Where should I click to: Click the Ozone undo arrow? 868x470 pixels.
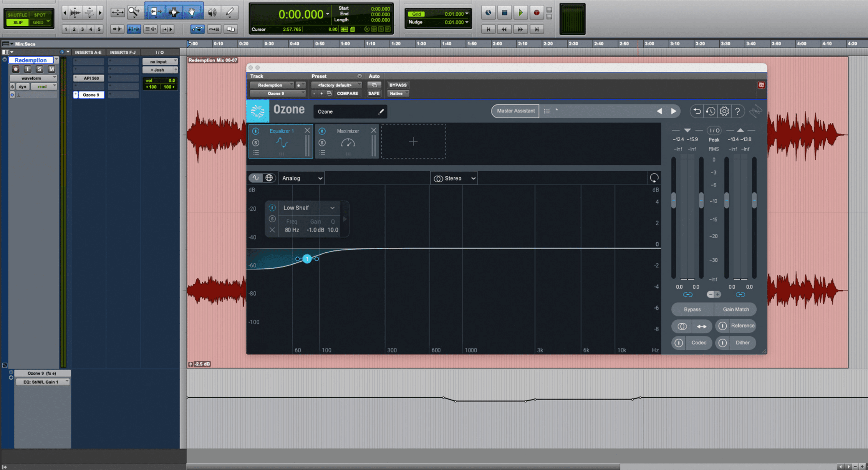tap(697, 111)
